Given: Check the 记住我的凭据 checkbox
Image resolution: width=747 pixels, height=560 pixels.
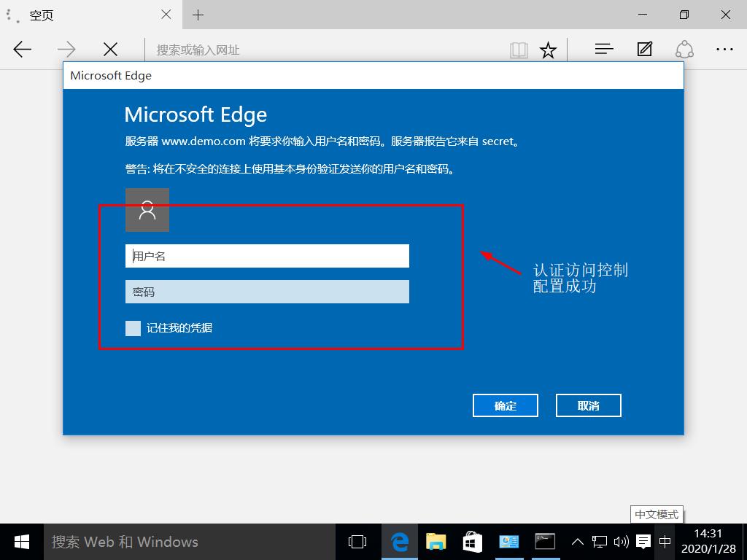Looking at the screenshot, I should 133,328.
